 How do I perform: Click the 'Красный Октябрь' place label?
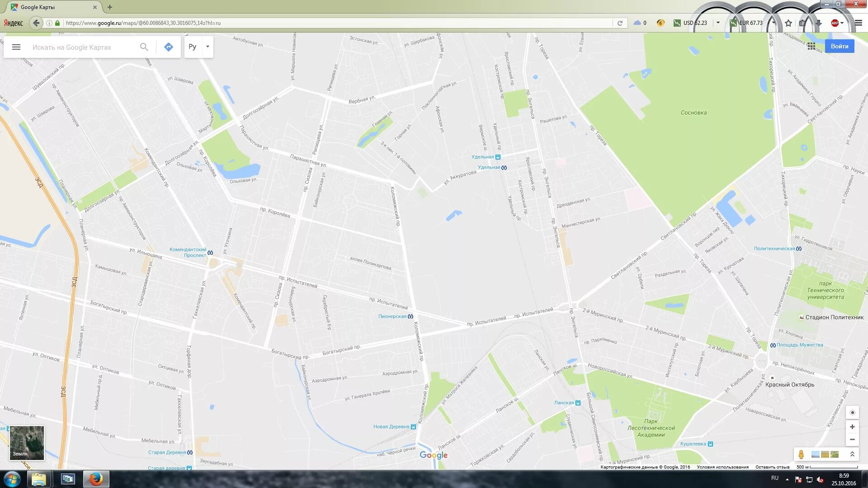pyautogui.click(x=790, y=385)
